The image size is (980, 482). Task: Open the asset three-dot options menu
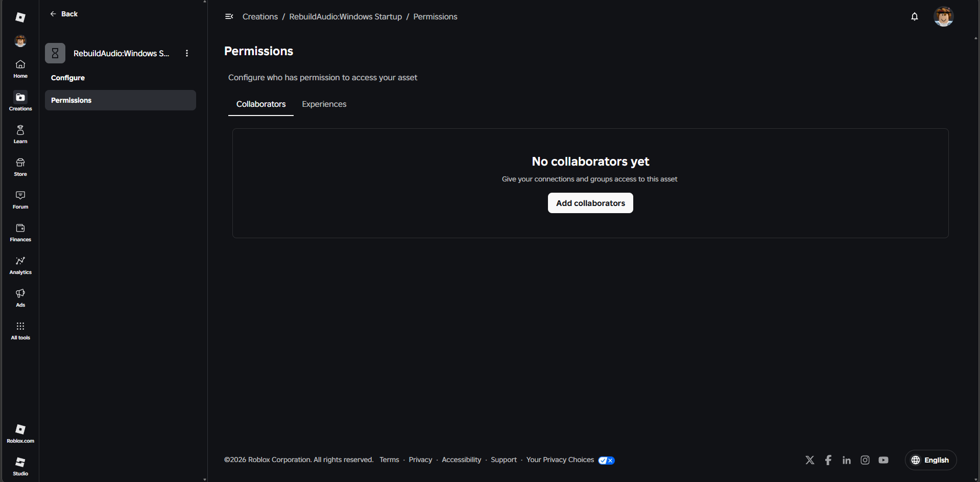coord(187,53)
